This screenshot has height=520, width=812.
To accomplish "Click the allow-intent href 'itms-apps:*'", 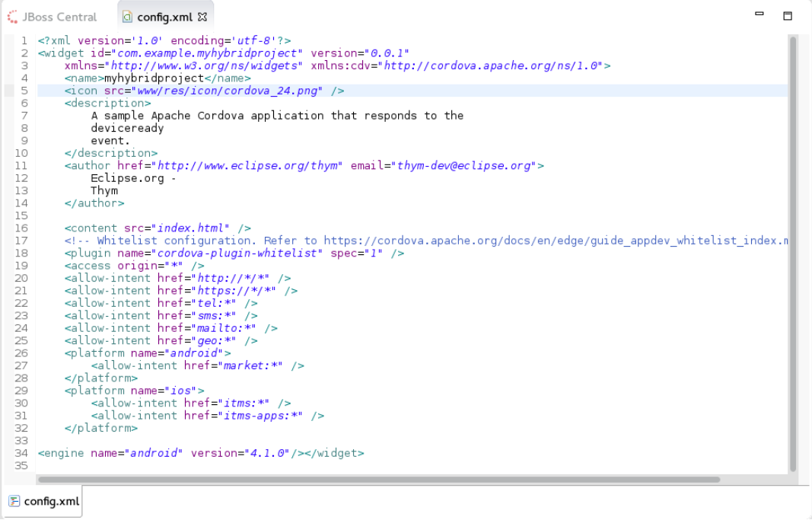I will tap(260, 416).
